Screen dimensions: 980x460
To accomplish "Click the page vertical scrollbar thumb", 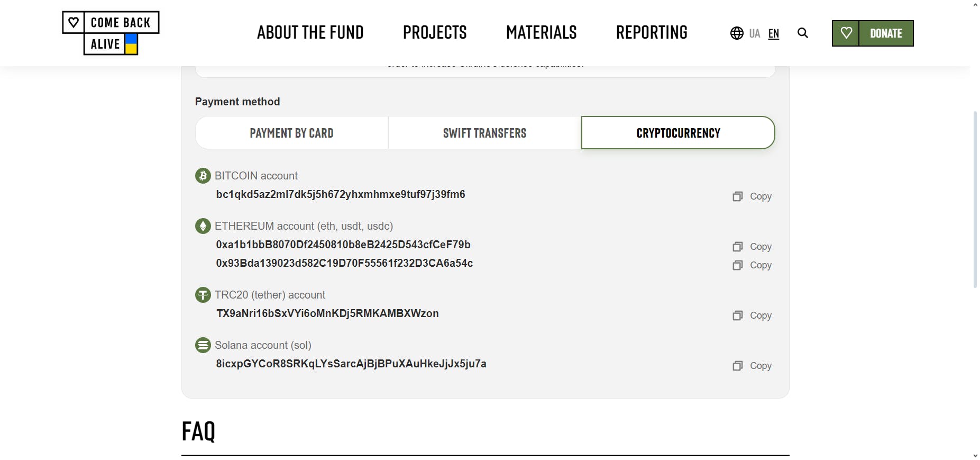I will click(x=975, y=199).
